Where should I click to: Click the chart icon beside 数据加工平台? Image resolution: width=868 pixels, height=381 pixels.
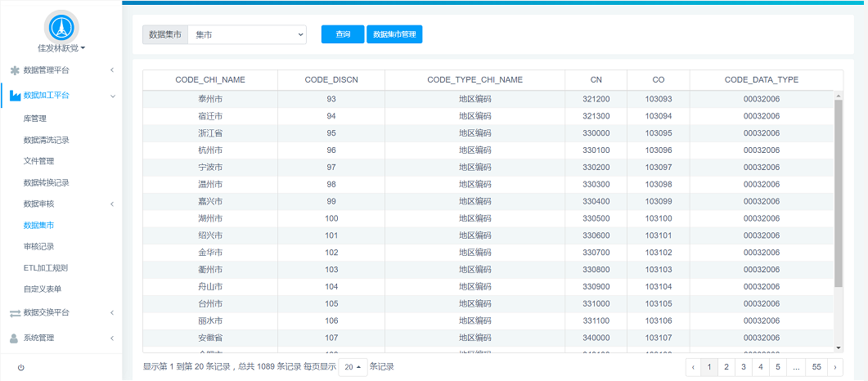pyautogui.click(x=15, y=96)
